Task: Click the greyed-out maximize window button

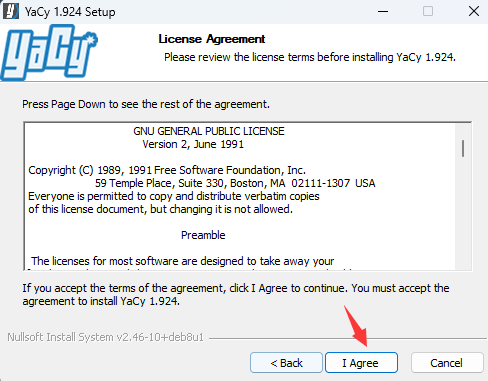Action: click(x=428, y=11)
